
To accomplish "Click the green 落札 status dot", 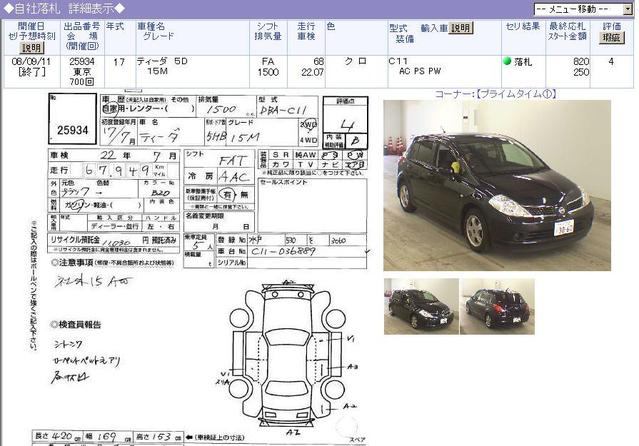I will coord(507,62).
